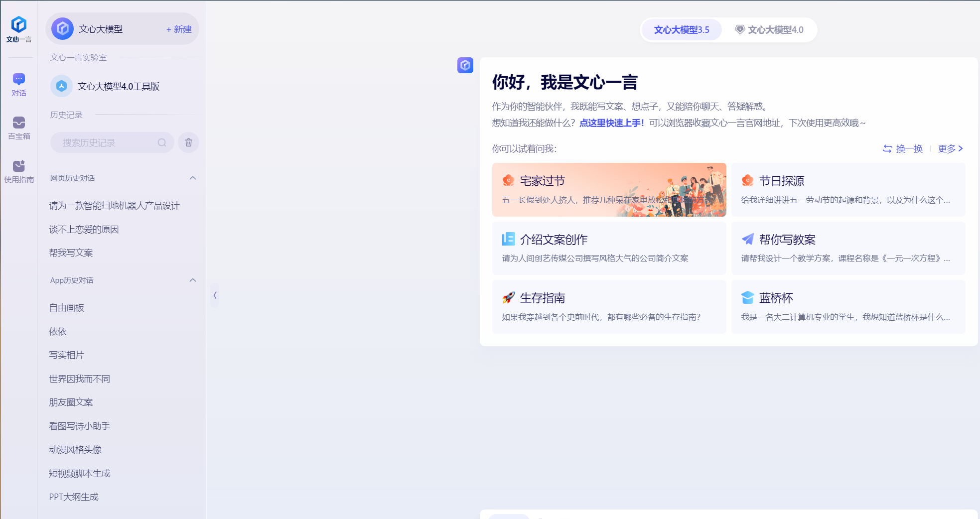
Task: Click the 宅家过节 flower icon
Action: tap(508, 180)
